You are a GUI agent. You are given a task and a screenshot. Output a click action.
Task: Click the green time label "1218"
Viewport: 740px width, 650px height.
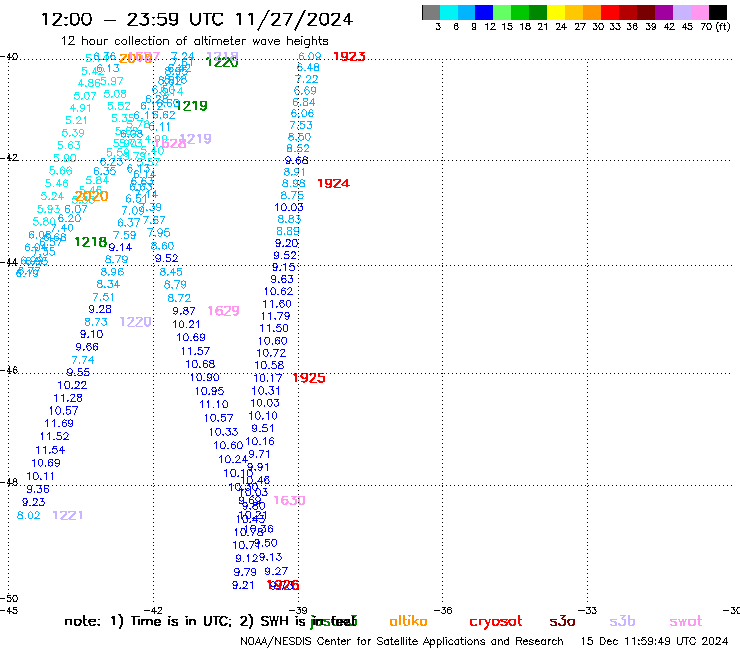click(x=91, y=242)
